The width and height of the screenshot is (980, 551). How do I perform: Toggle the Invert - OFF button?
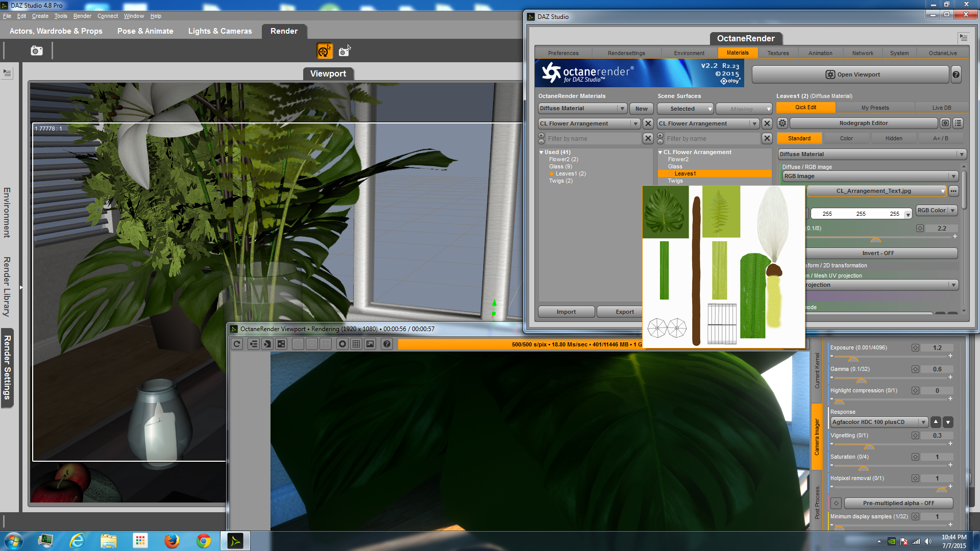point(878,253)
